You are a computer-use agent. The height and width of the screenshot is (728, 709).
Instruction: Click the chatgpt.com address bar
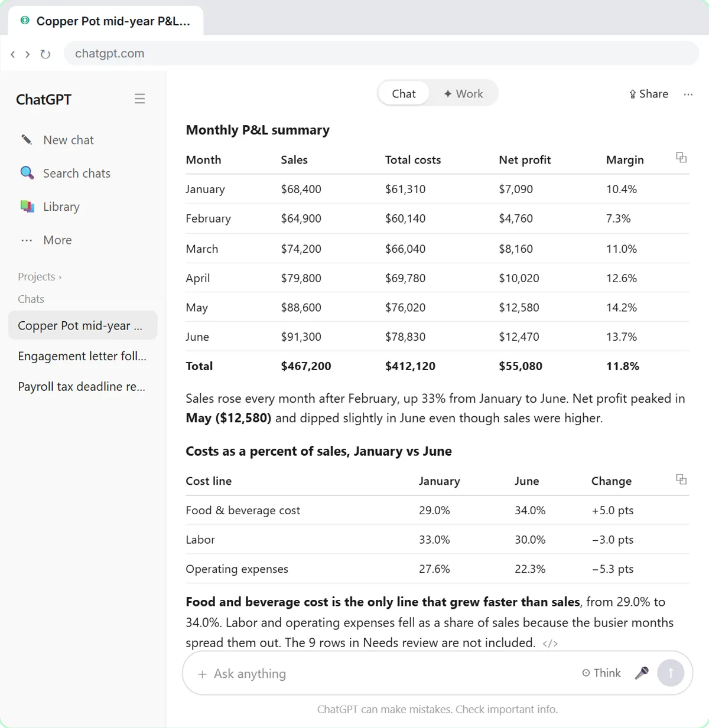tap(381, 53)
